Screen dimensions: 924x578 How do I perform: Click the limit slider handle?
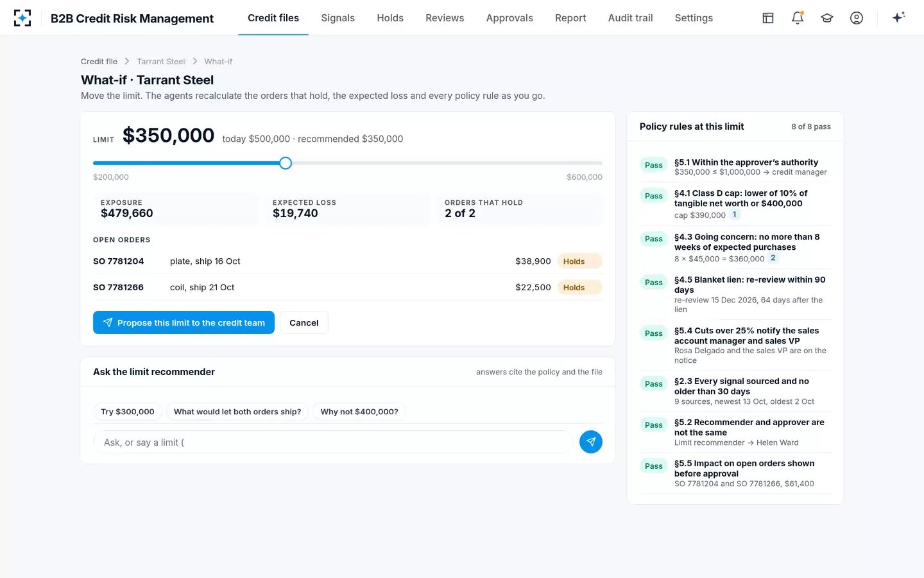coord(286,163)
